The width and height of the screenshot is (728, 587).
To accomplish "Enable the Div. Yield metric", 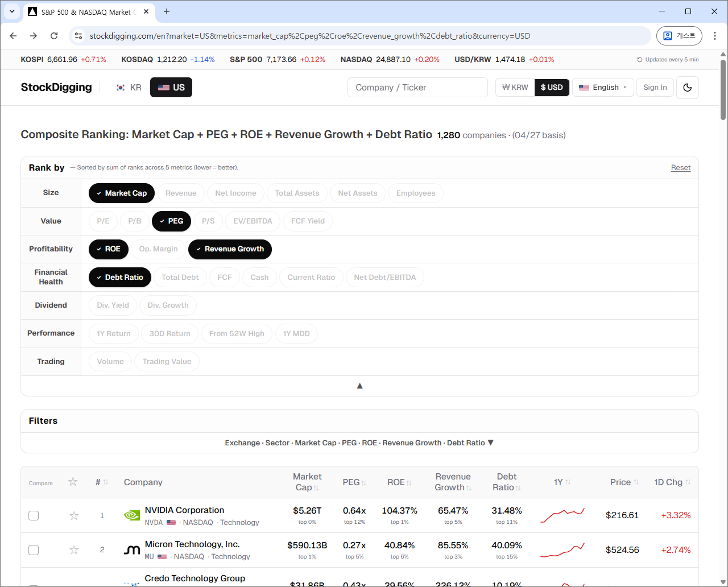I will click(113, 305).
